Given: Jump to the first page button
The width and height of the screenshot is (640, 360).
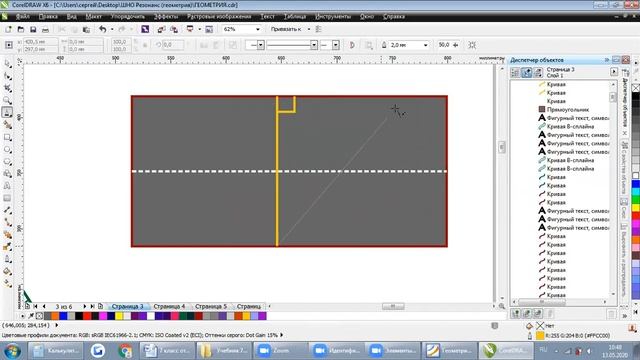Looking at the screenshot, I should 36,306.
